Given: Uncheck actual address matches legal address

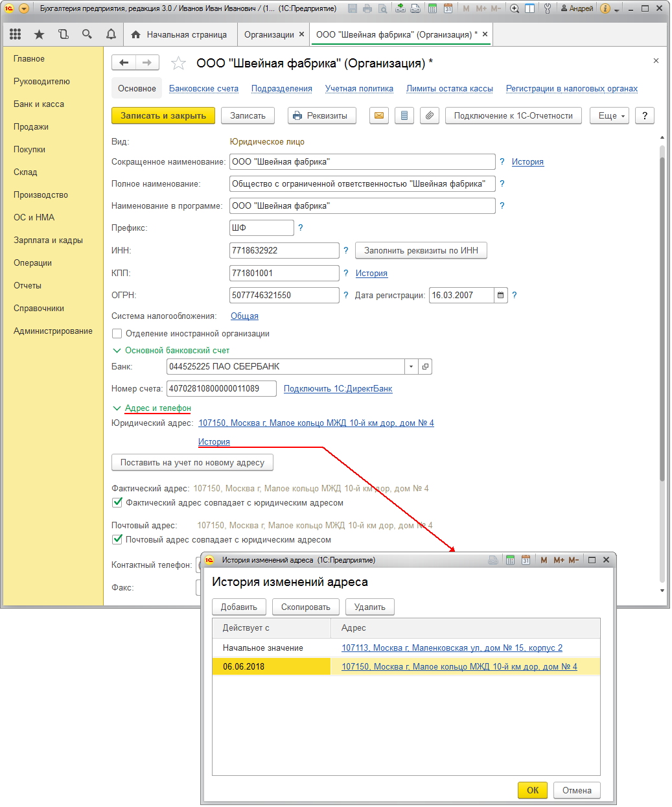Looking at the screenshot, I should pyautogui.click(x=117, y=502).
